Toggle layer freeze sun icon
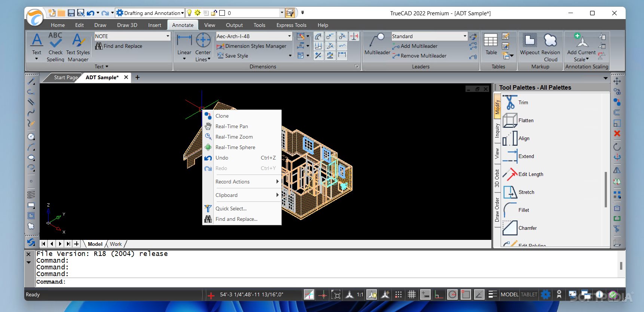The height and width of the screenshot is (312, 644). pos(198,13)
